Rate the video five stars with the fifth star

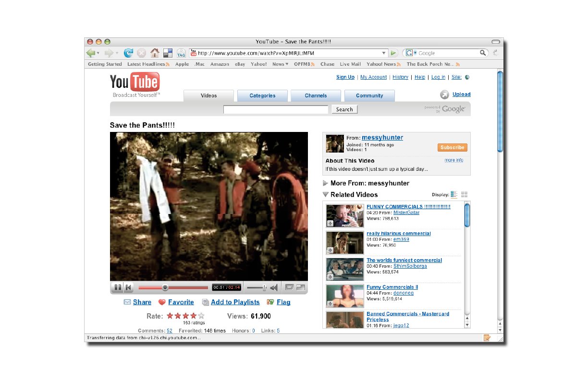click(x=201, y=316)
